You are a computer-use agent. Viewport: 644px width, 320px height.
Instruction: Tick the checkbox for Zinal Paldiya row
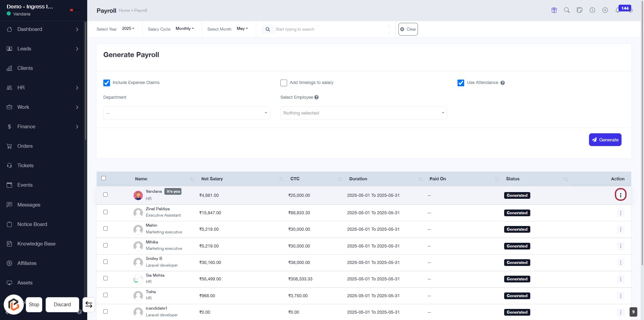click(x=105, y=212)
